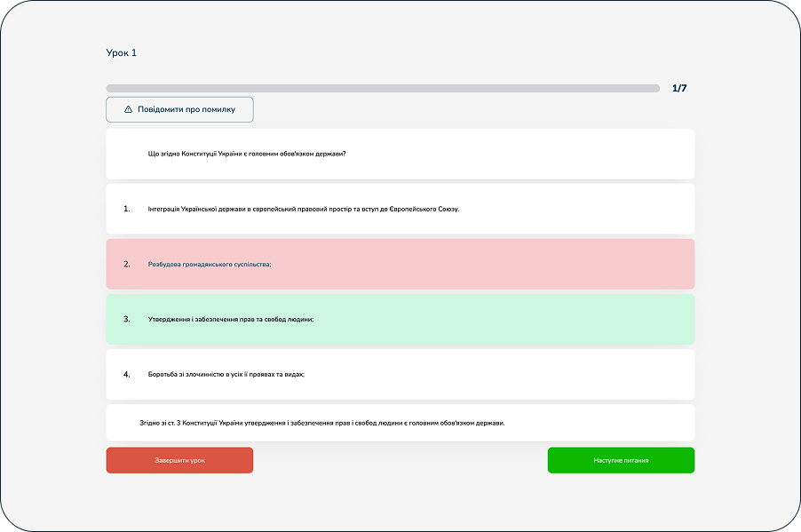Screen dimensions: 801x532
Task: Click the "Урок 1" heading
Action: click(122, 53)
